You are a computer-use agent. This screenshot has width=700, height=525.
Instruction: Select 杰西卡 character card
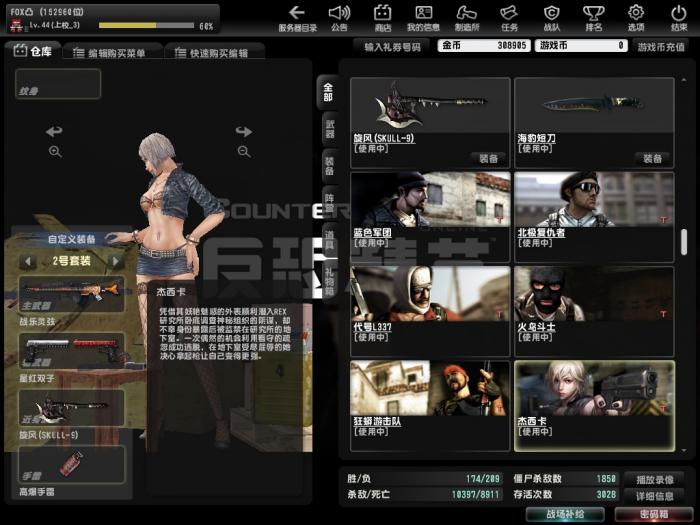(594, 406)
